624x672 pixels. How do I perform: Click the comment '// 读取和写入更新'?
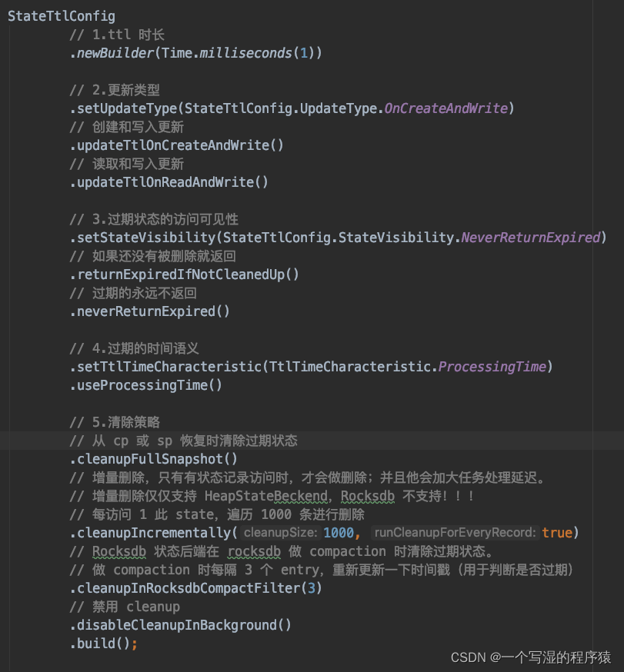pos(126,164)
